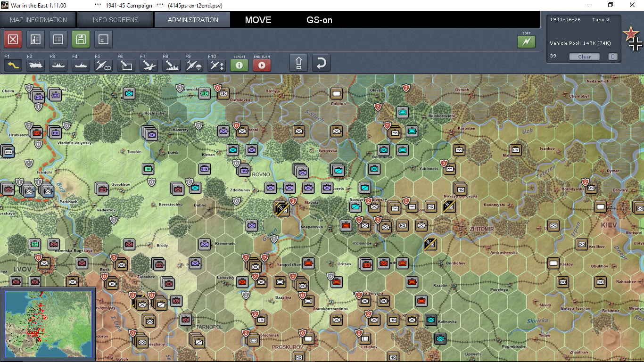Click the PROSKUROV city label

pos(287,347)
